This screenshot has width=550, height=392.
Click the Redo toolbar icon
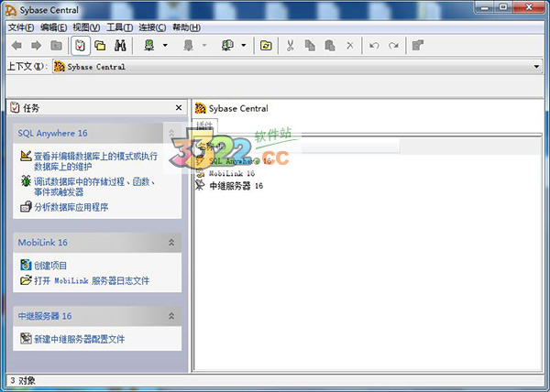tap(394, 46)
